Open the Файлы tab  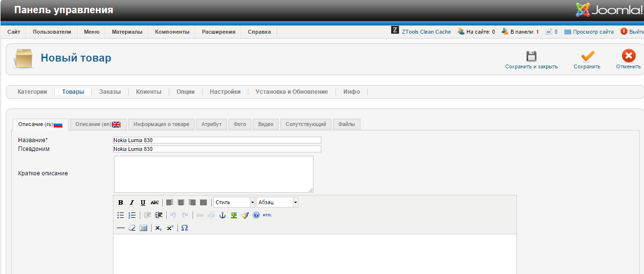[x=347, y=124]
